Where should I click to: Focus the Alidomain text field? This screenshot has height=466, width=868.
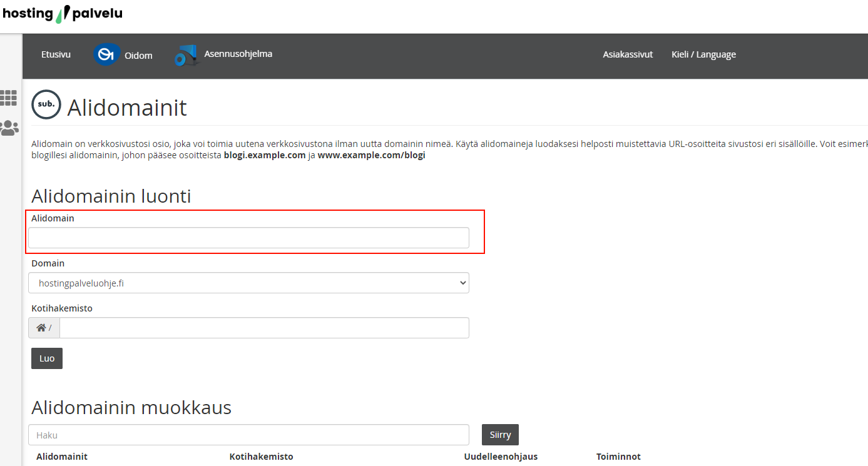tap(248, 238)
